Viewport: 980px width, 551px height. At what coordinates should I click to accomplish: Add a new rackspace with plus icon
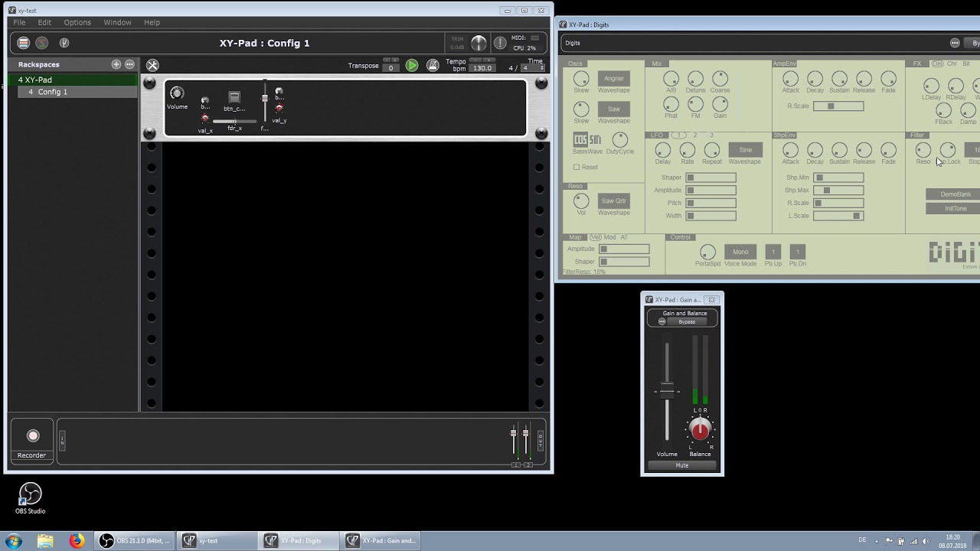pos(116,64)
